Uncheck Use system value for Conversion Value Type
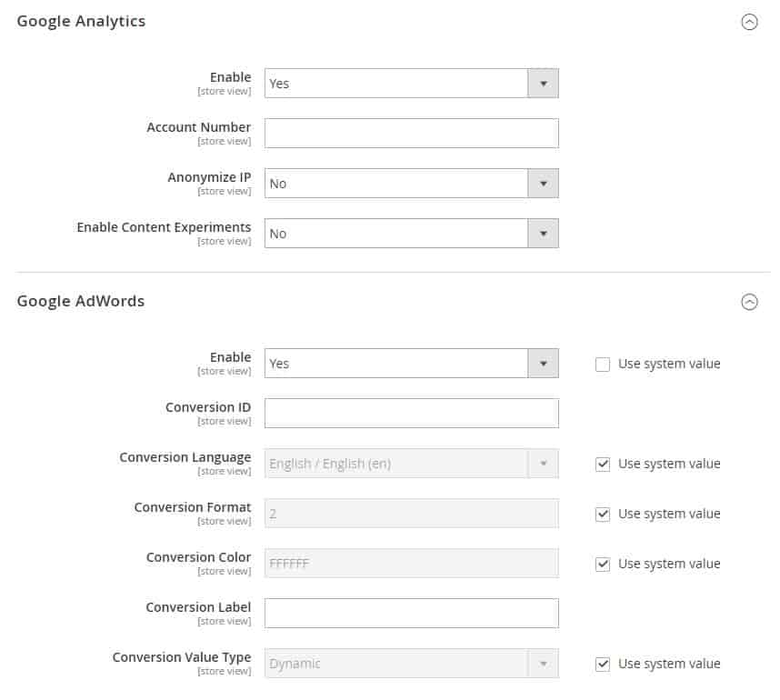780x700 pixels. [x=603, y=665]
